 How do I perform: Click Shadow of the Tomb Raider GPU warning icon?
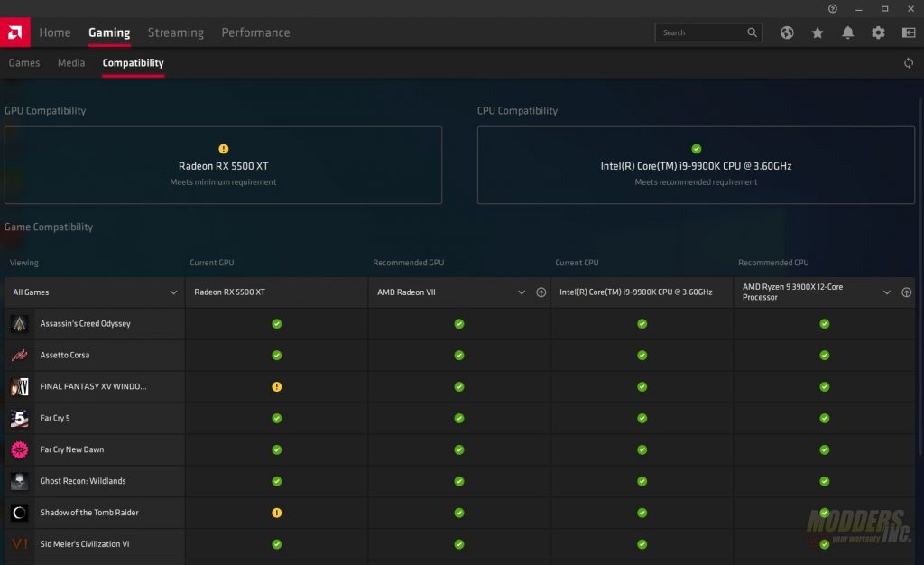click(x=276, y=513)
